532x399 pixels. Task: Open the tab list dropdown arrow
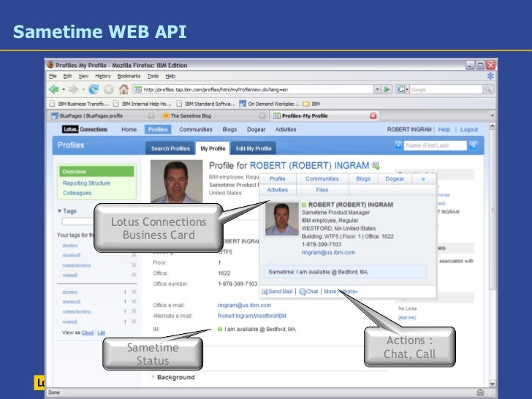(x=493, y=115)
